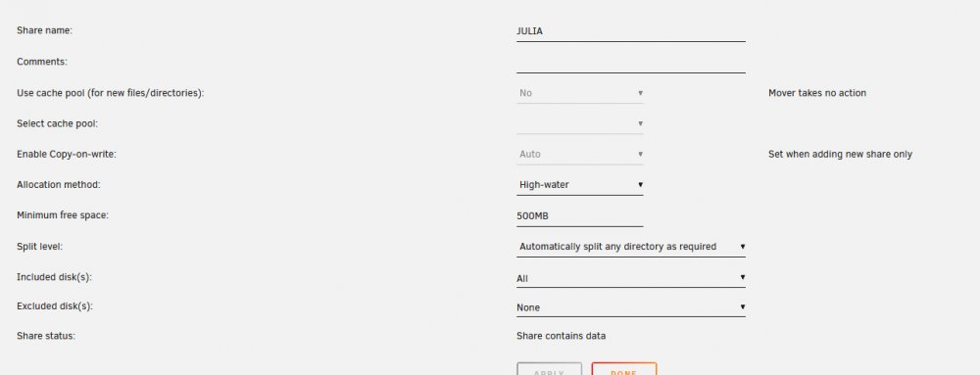
Task: Open Enable Copy-on-write dropdown set to Auto
Action: [579, 154]
